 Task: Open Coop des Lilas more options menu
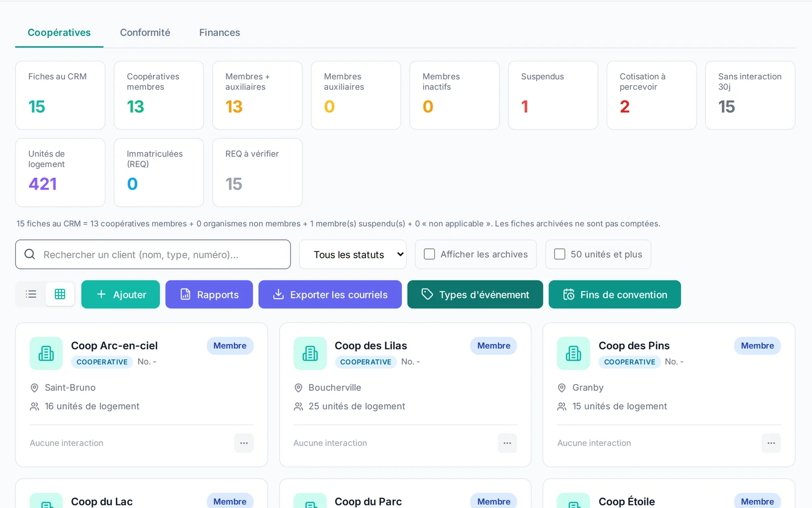[507, 443]
